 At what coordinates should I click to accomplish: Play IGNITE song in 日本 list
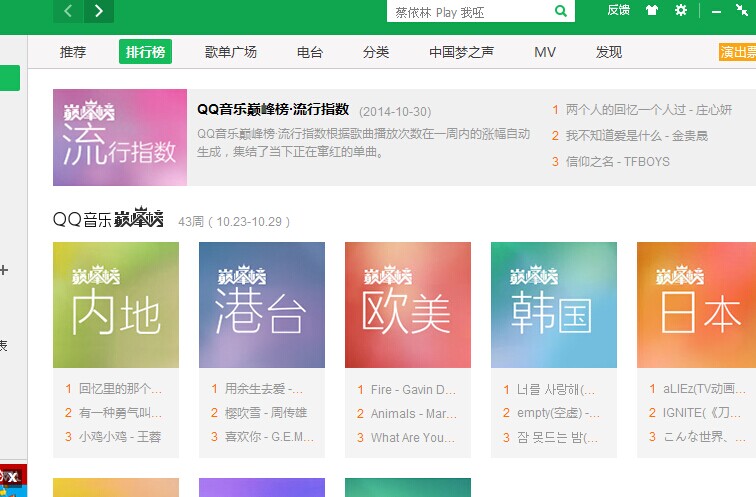point(702,413)
